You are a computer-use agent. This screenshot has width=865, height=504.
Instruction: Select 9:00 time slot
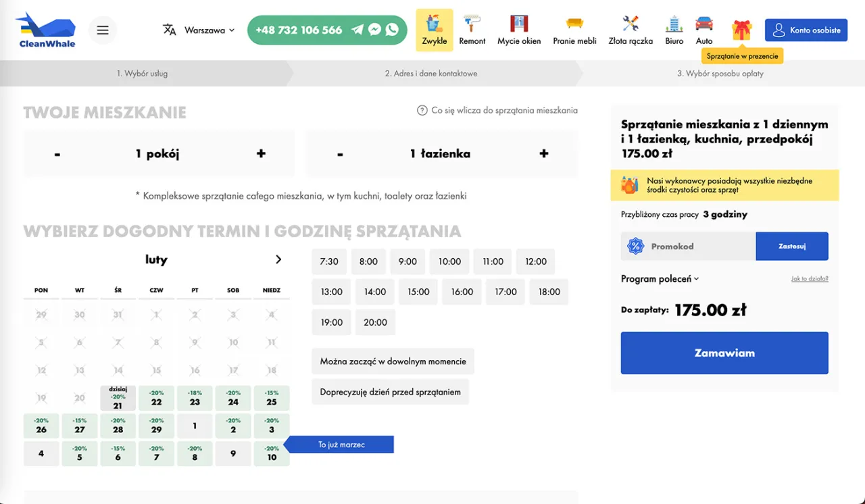pyautogui.click(x=407, y=261)
